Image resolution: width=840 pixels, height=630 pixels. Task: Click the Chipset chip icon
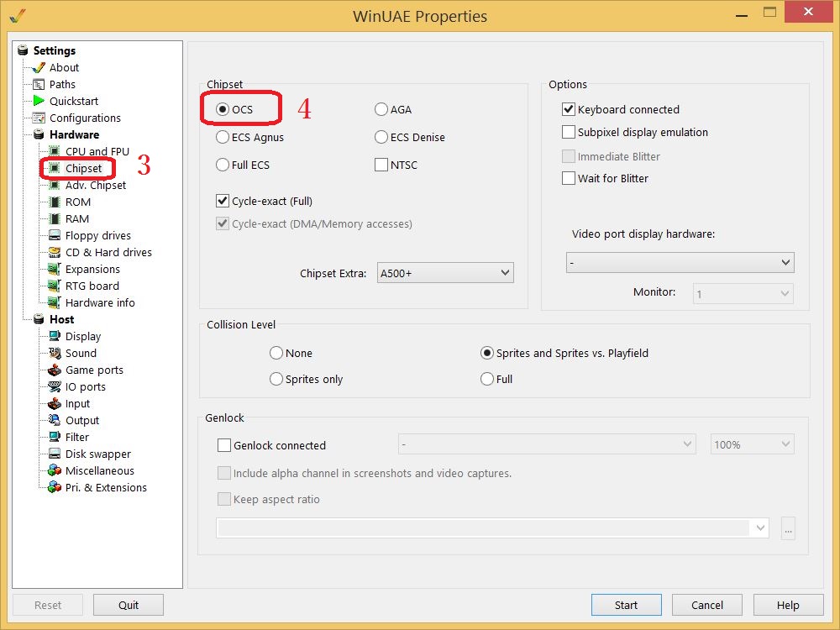(54, 168)
